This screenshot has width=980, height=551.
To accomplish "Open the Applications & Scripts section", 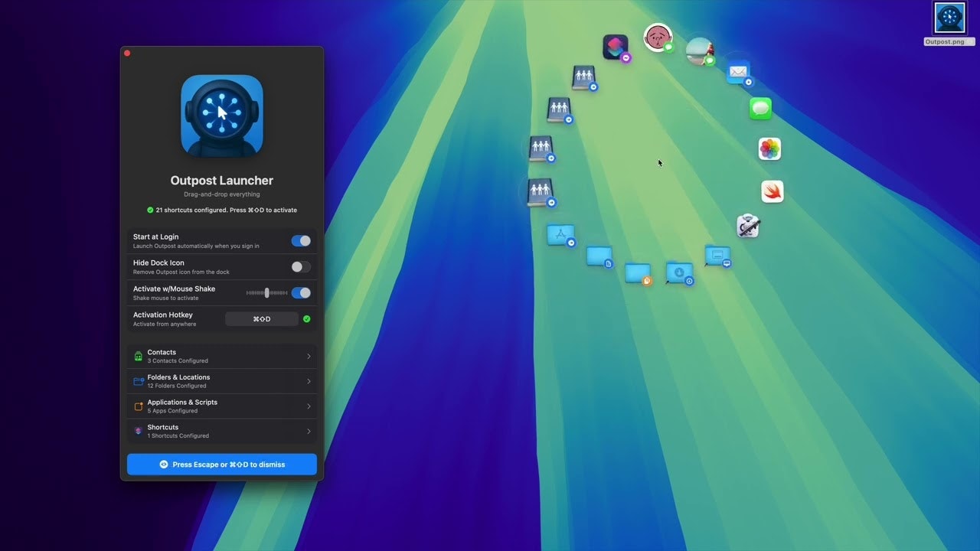I will [x=222, y=406].
